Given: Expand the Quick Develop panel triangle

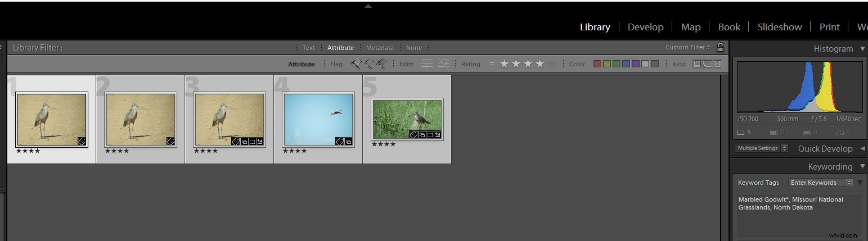Looking at the screenshot, I should pyautogui.click(x=863, y=149).
